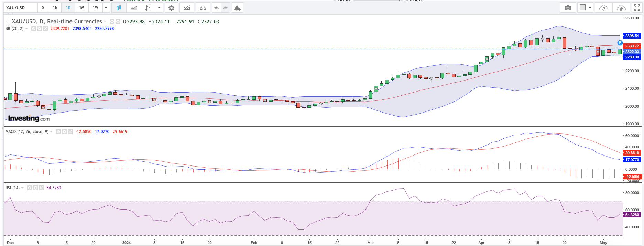
Task: Click the Feb label on time axis
Action: 254,243
